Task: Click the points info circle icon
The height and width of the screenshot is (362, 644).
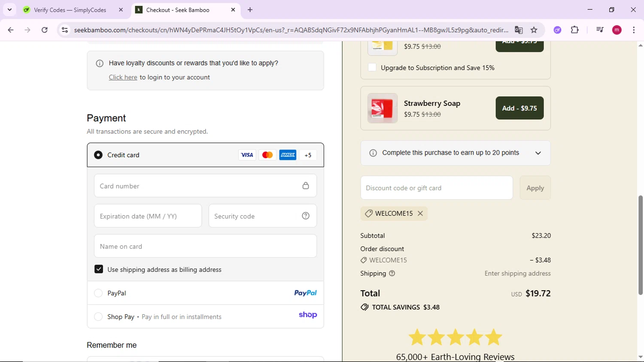Action: (373, 153)
